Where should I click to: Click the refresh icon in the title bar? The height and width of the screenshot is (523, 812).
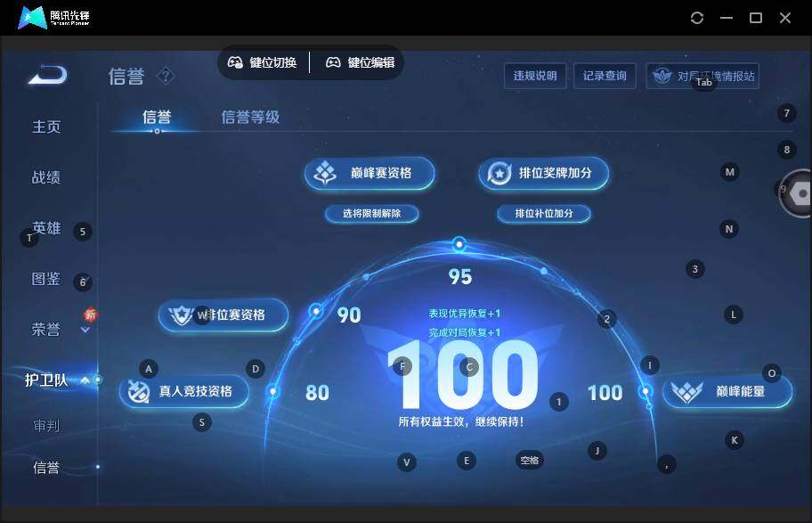click(697, 17)
